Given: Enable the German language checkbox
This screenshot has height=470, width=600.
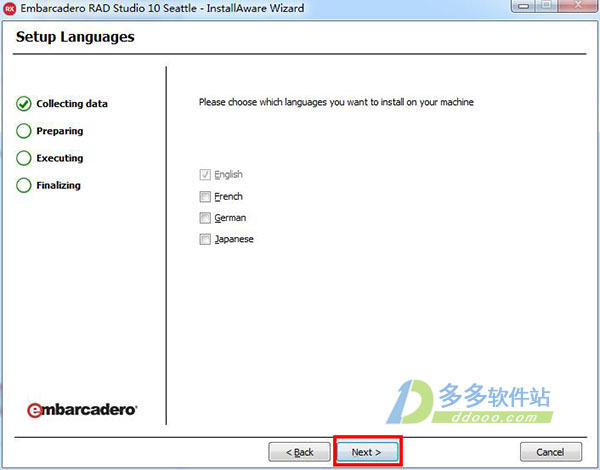Looking at the screenshot, I should pyautogui.click(x=205, y=218).
